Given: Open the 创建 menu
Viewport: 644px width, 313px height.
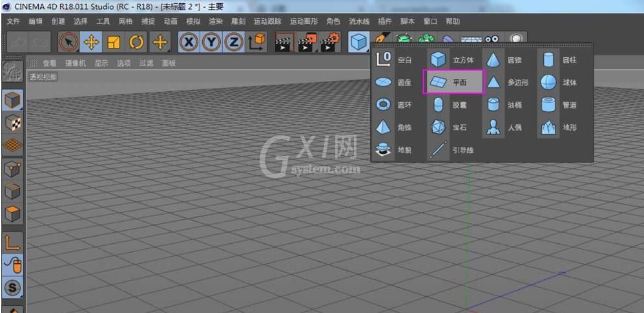Looking at the screenshot, I should pos(58,21).
